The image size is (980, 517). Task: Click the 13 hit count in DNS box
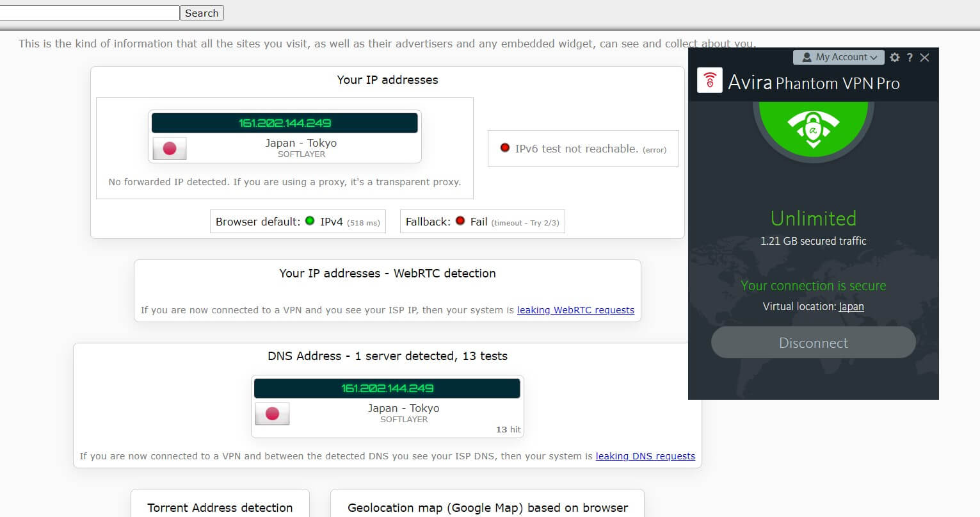[x=508, y=429]
